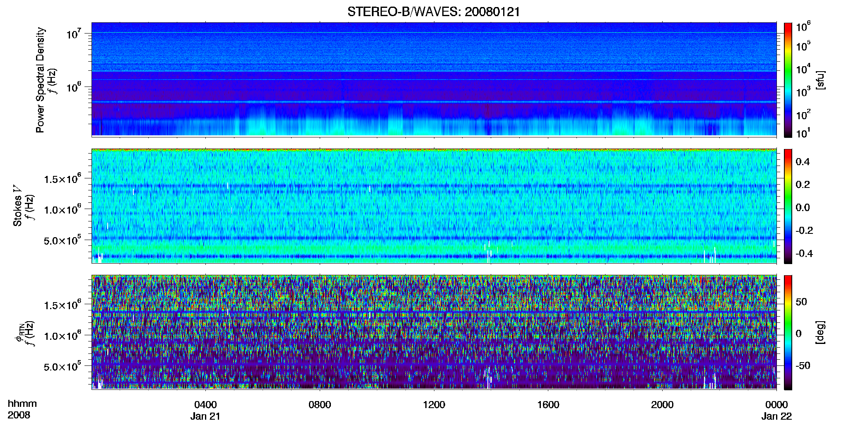
Task: Select the 2000 time tick label
Action: (x=662, y=405)
